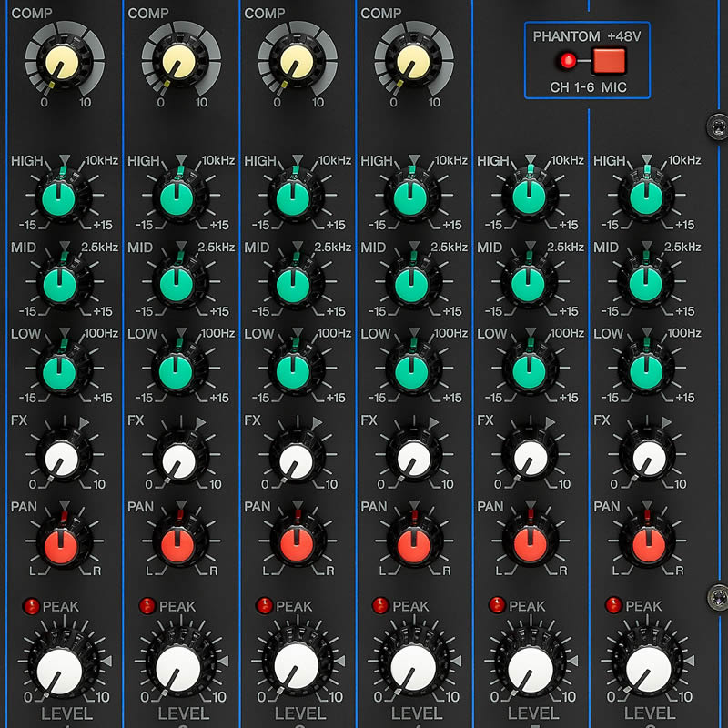728x728 pixels.
Task: Select channel 4 MID 2.5kHz knob
Action: click(411, 285)
